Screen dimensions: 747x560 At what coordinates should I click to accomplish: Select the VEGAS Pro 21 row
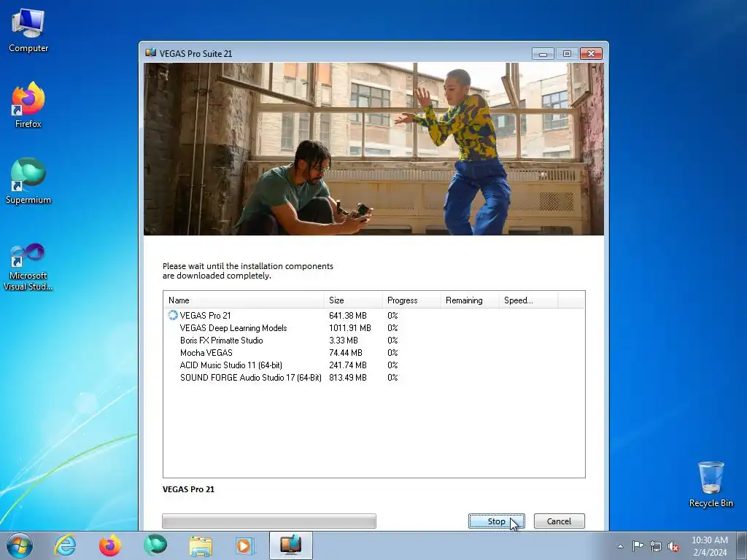point(373,315)
